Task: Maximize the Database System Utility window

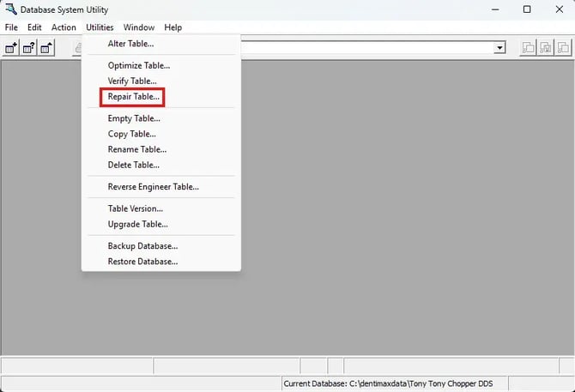Action: [x=526, y=9]
